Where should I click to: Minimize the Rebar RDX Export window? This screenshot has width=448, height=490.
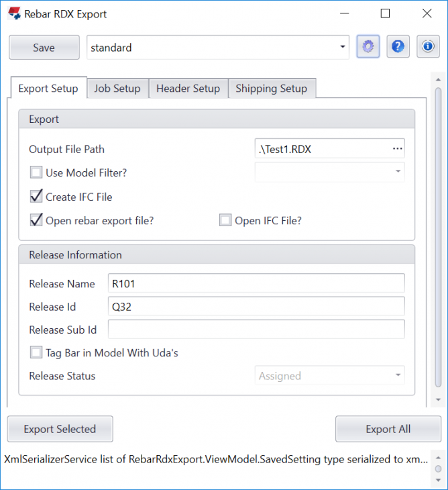(x=343, y=13)
